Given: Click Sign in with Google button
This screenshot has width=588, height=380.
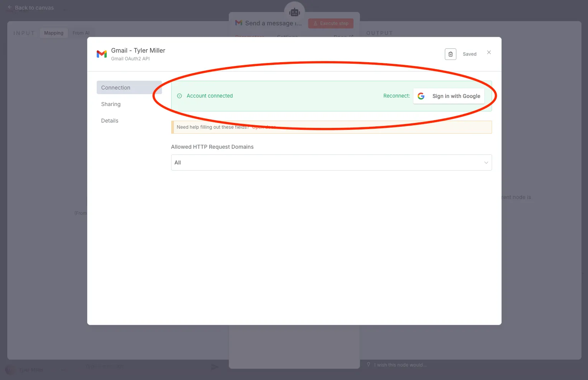Looking at the screenshot, I should click(449, 96).
